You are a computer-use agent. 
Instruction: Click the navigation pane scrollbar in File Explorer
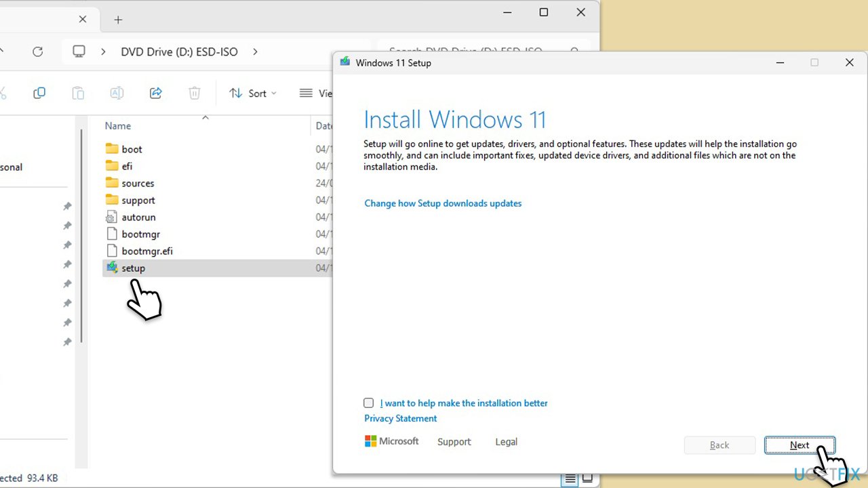(82, 236)
